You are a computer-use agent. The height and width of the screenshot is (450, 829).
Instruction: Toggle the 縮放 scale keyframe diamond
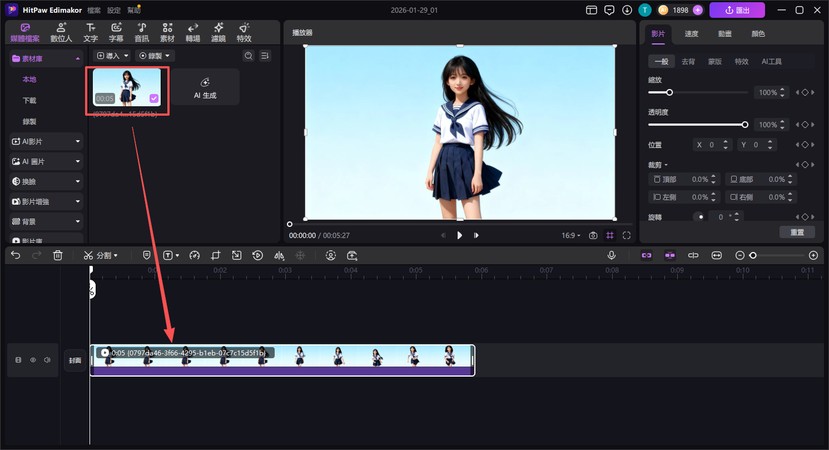tap(804, 92)
